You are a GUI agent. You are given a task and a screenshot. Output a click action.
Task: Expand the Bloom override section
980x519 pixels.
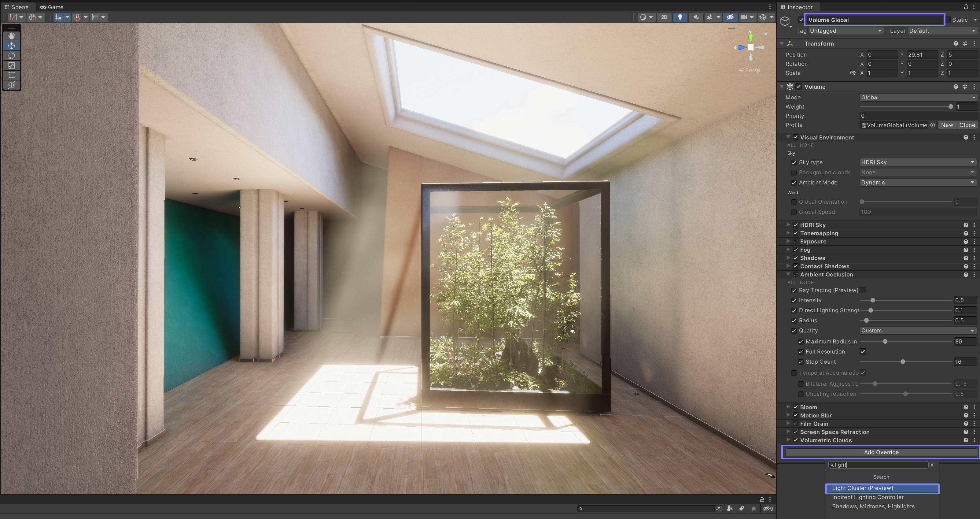[x=788, y=407]
